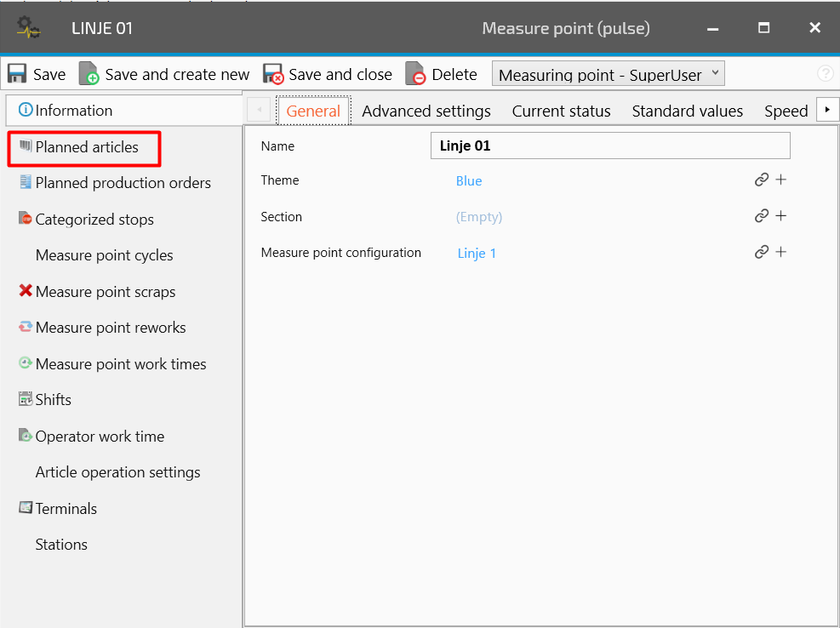
Task: Click the Save and close icon
Action: (272, 74)
